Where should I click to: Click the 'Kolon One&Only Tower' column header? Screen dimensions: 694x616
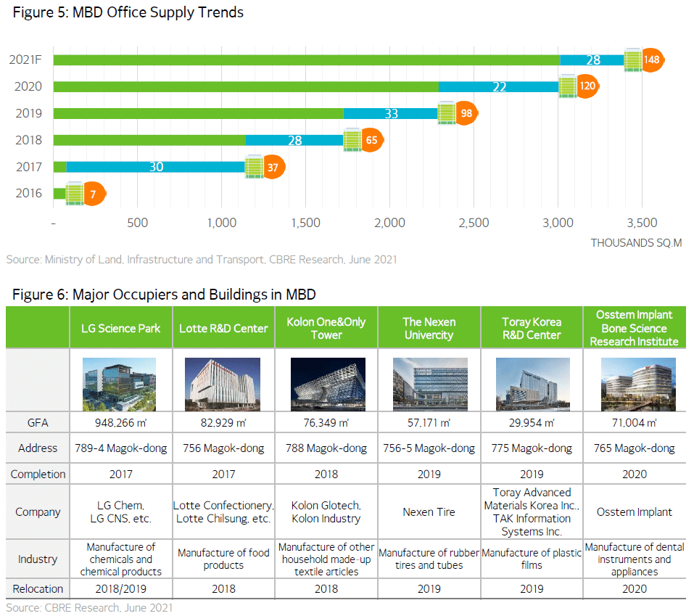[326, 328]
